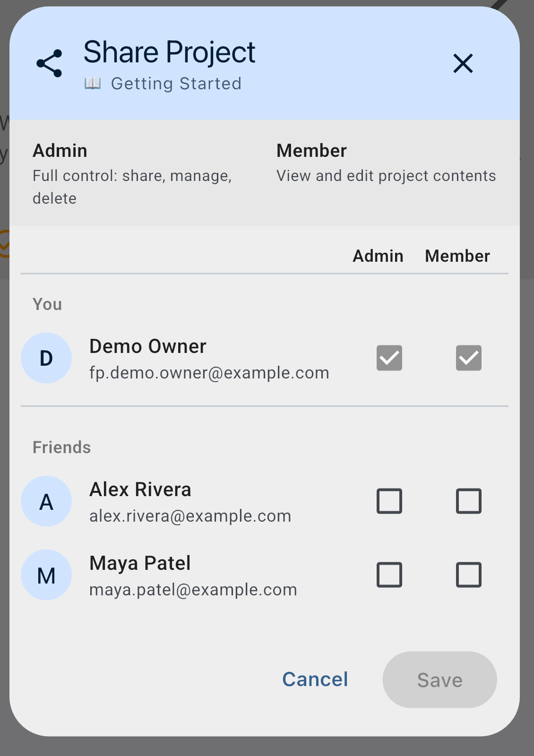Click the book icon beside Getting Started
The width and height of the screenshot is (534, 756).
pyautogui.click(x=93, y=84)
